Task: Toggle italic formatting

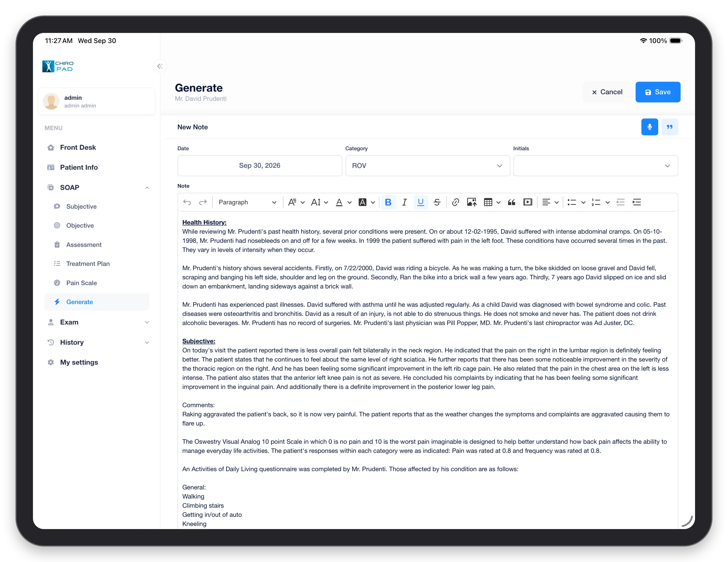Action: [x=404, y=202]
